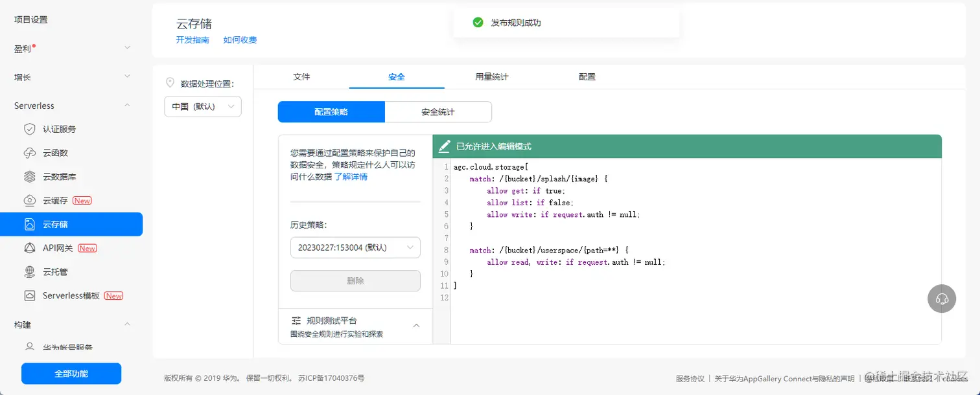Click the 删除 button
The image size is (980, 395).
[x=355, y=281]
